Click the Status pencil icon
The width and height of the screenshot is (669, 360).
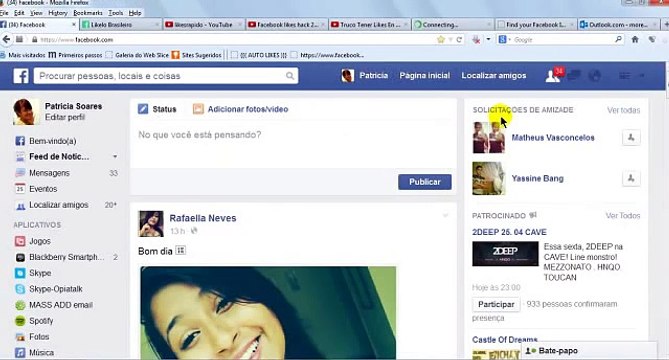pyautogui.click(x=143, y=109)
